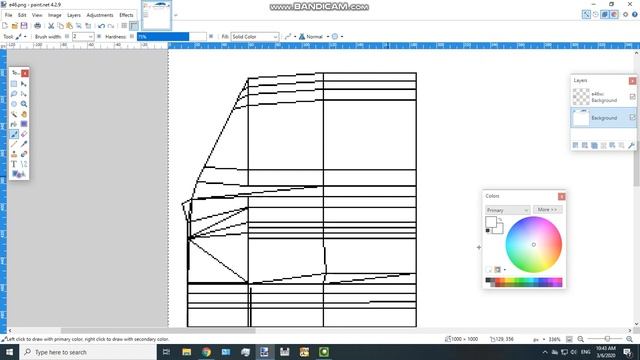Image resolution: width=640 pixels, height=360 pixels.
Task: Open the Primary color selector dropdown
Action: [507, 210]
